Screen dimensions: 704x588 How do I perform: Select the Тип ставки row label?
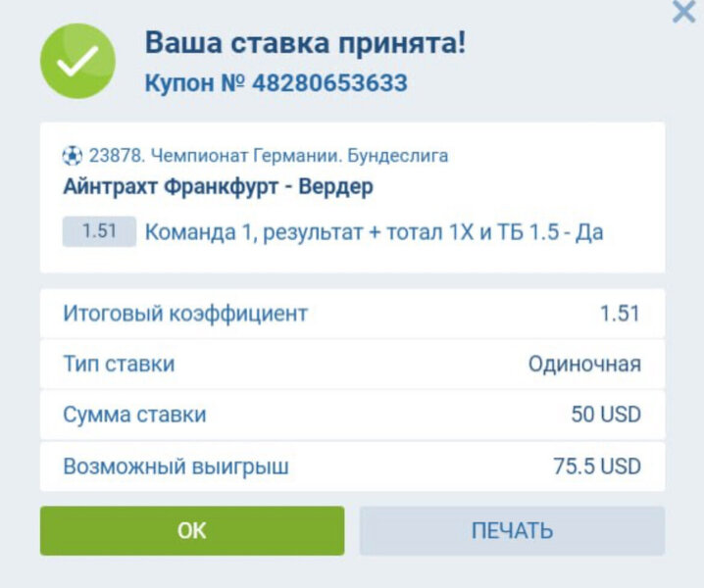click(119, 365)
